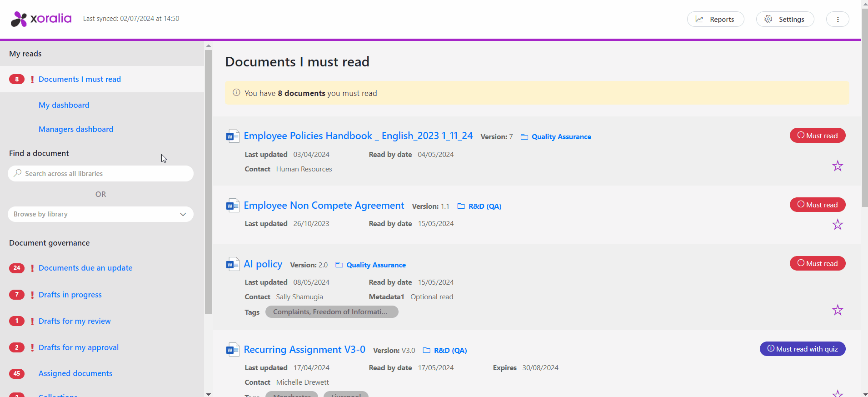
Task: Click the info icon in yellow banner
Action: coord(236,93)
